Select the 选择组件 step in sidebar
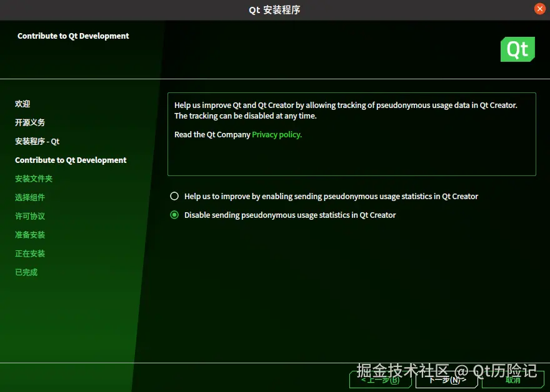 (30, 197)
